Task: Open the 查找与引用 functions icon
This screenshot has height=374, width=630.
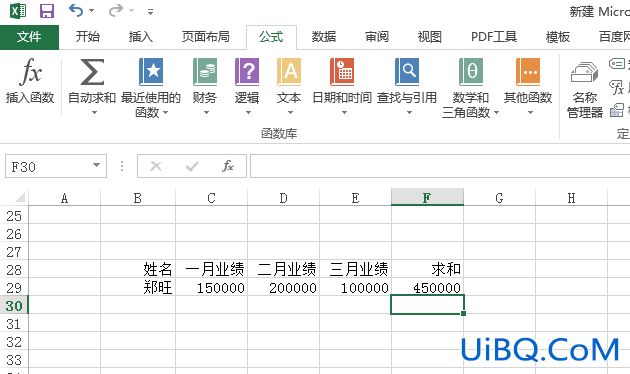Action: click(407, 72)
